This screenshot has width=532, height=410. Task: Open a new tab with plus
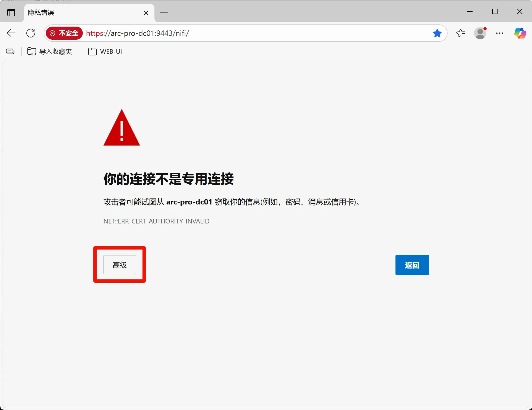coord(164,12)
